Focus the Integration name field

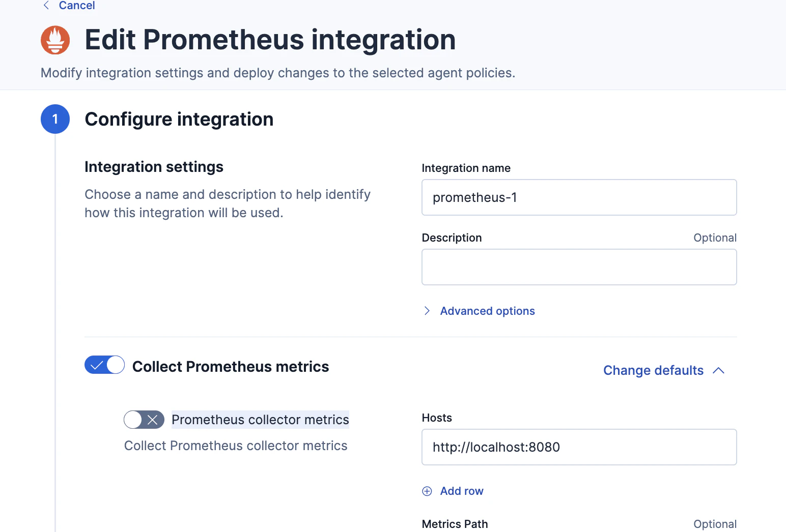pos(579,198)
